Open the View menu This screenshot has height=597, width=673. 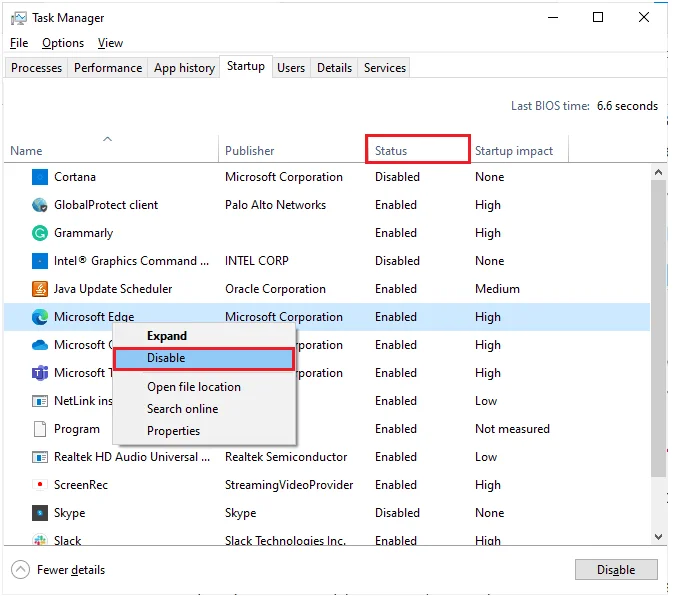coord(110,43)
